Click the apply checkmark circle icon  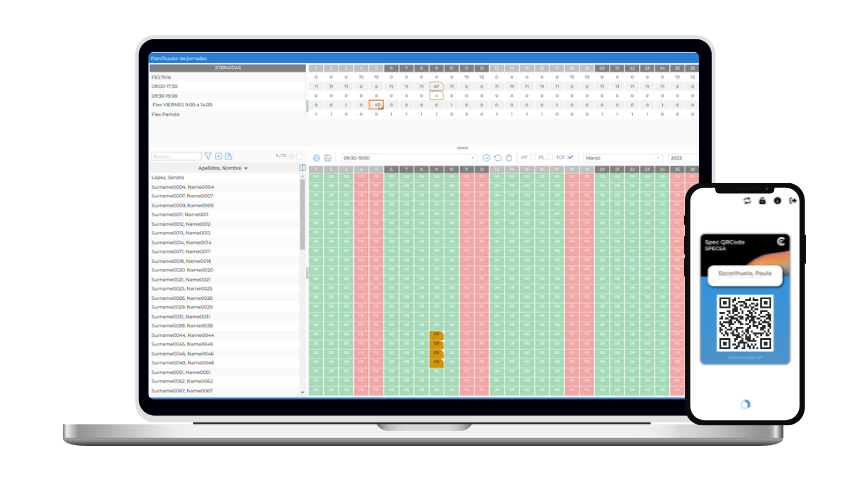click(x=486, y=158)
